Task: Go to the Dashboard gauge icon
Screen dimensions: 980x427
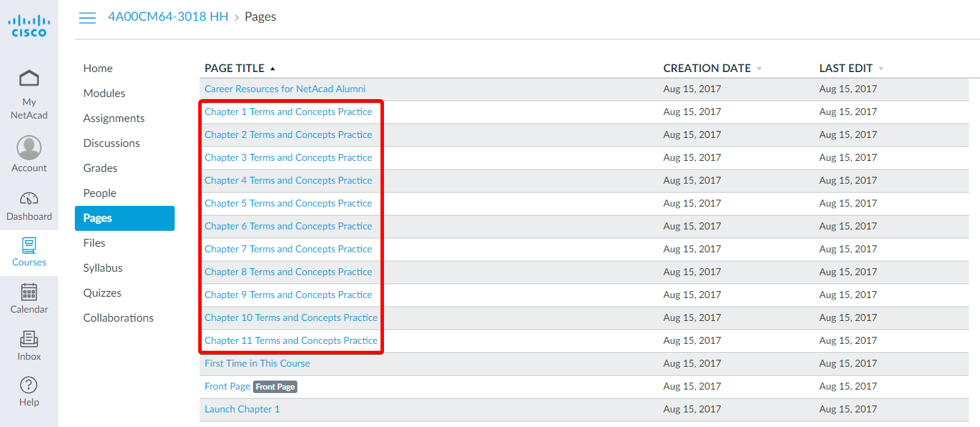Action: pos(29,198)
